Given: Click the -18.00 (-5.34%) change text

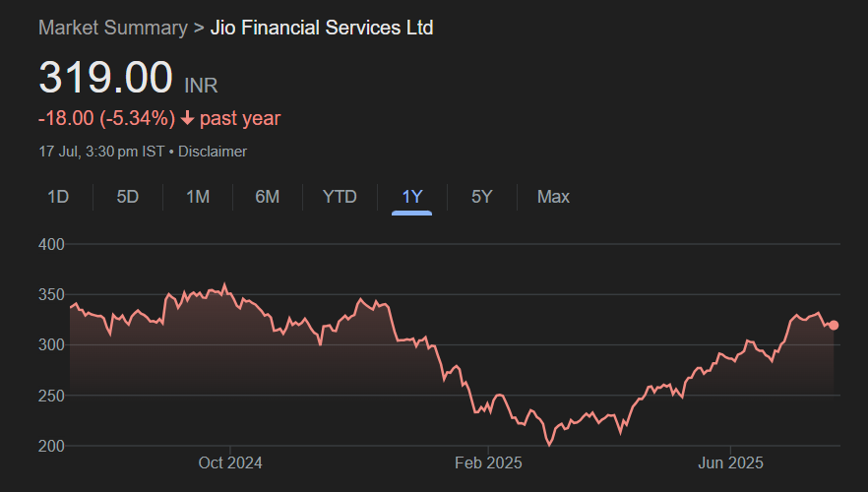Looking at the screenshot, I should point(106,119).
